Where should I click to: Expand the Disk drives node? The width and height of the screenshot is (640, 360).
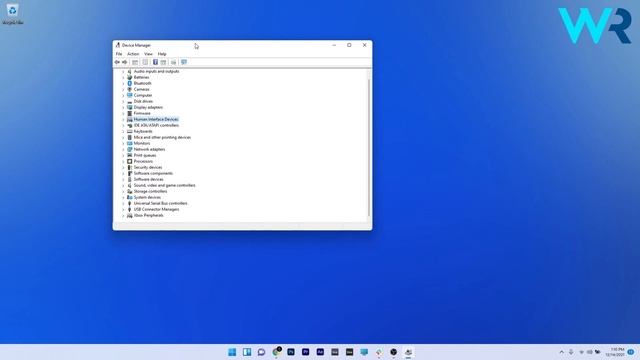tap(123, 101)
